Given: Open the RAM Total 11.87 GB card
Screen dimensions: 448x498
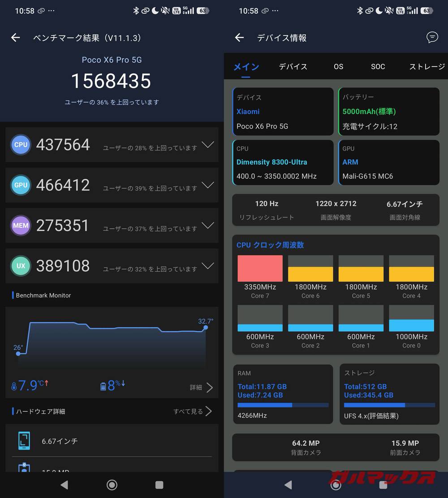Looking at the screenshot, I should tap(283, 394).
